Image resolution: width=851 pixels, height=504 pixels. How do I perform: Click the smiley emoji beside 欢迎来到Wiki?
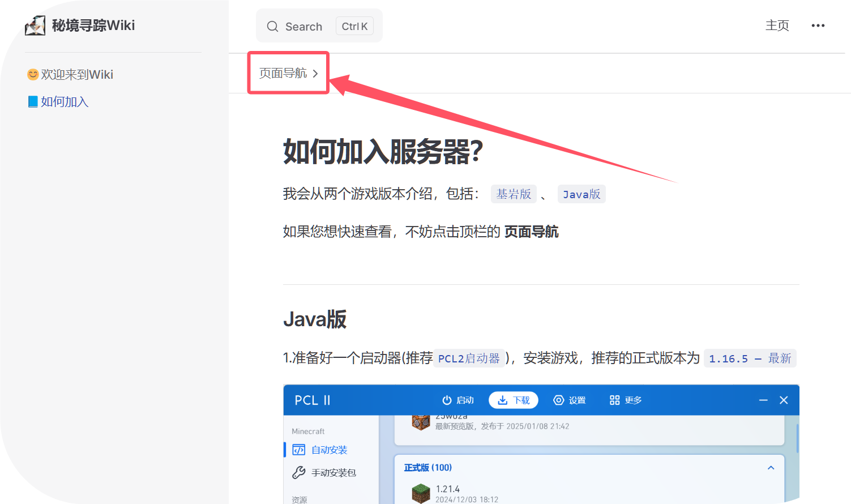point(32,74)
